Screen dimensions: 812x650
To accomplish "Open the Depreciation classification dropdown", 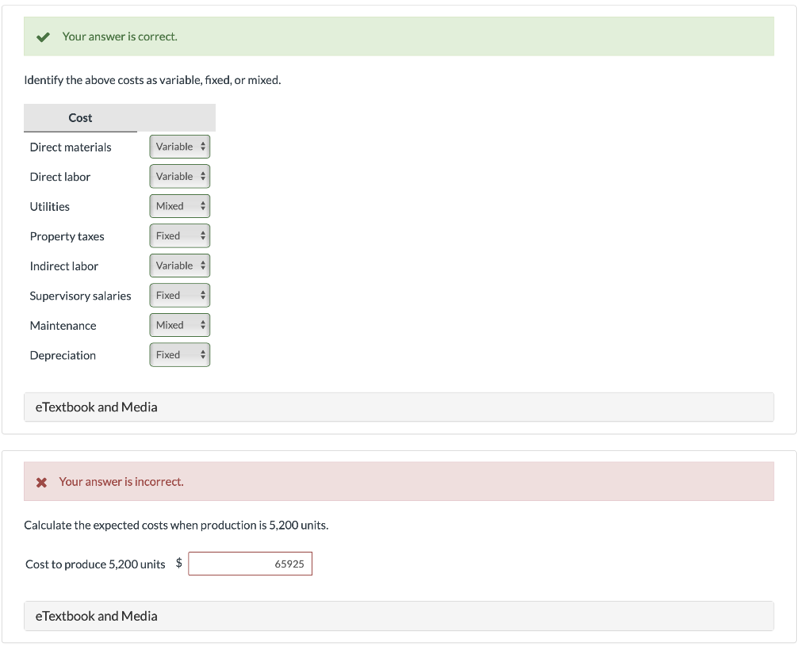I will point(179,354).
